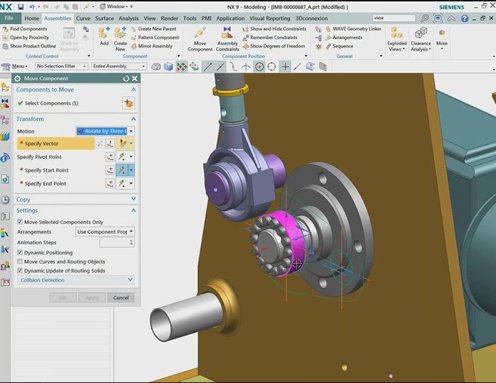The image size is (496, 383).
Task: Click Mirror Assembly
Action: coord(152,46)
